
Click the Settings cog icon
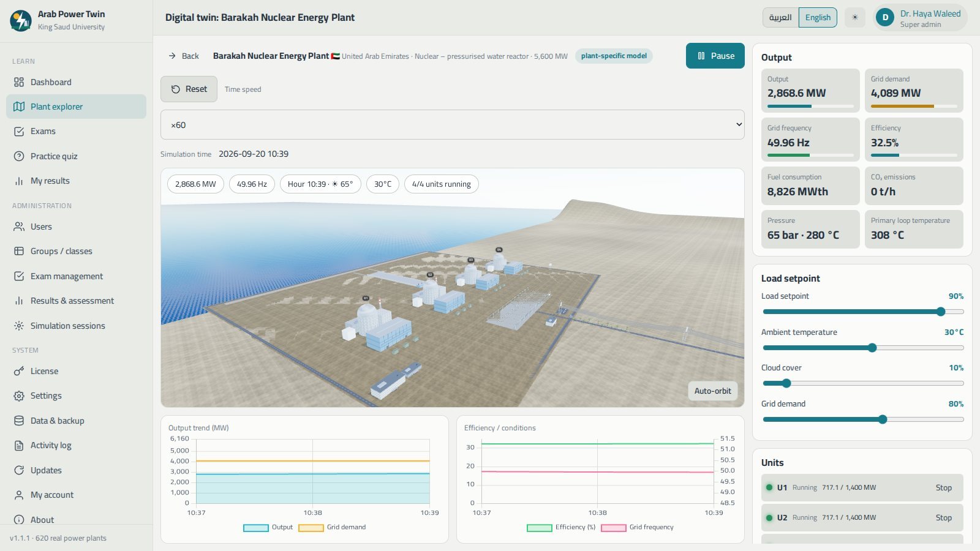point(19,395)
